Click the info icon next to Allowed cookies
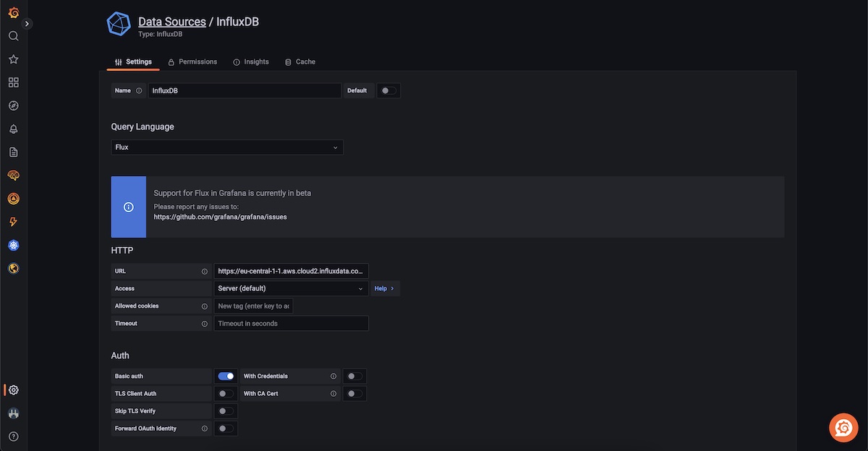Screen dimensions: 868x451 click(x=205, y=306)
